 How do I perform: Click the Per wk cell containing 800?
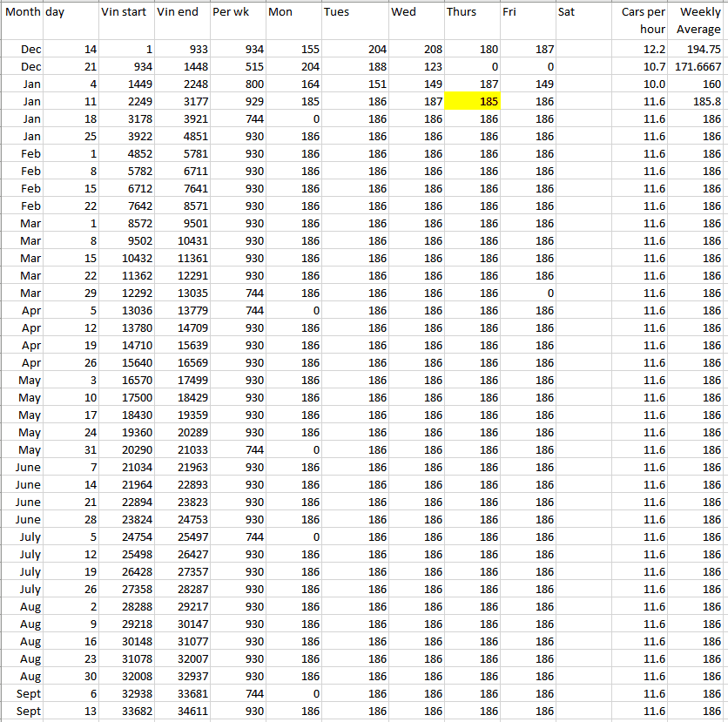coord(236,84)
